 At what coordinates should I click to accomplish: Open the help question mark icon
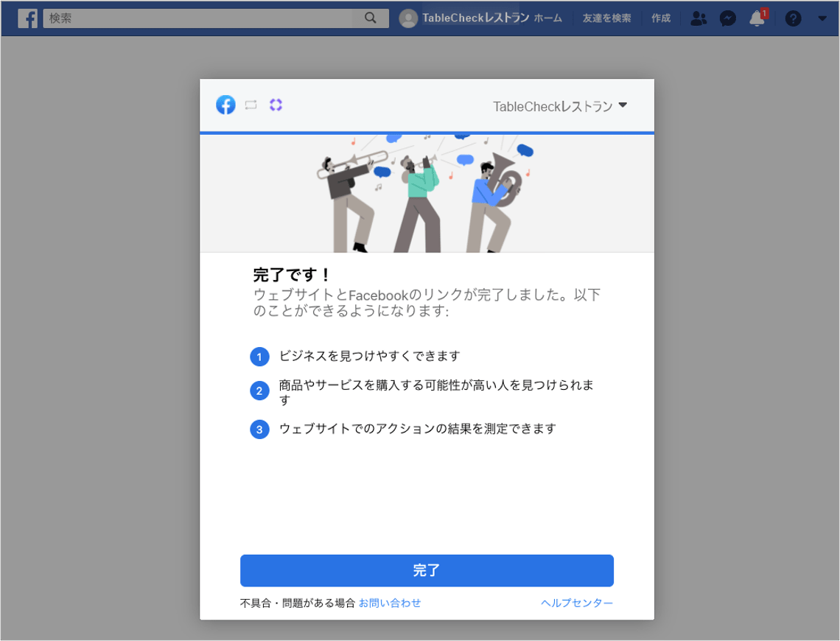(793, 18)
